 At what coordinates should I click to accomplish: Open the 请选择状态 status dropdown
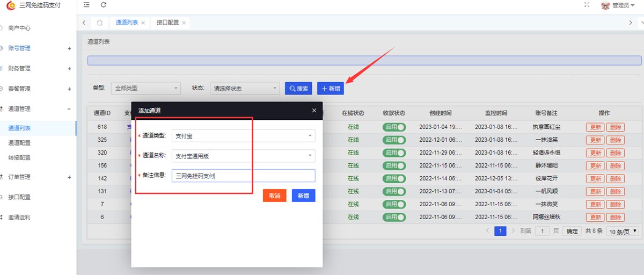coord(245,88)
